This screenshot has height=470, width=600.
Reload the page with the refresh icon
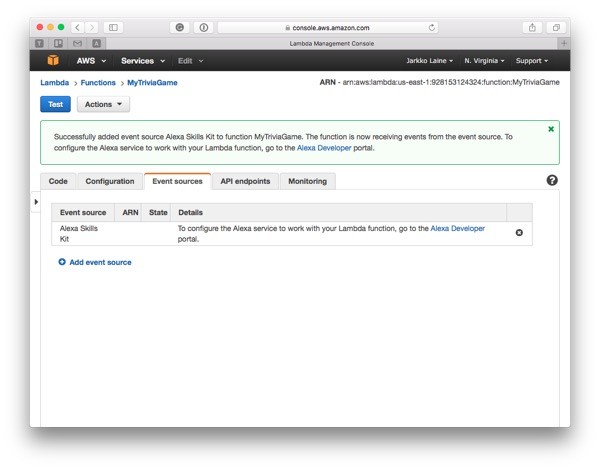(x=432, y=28)
